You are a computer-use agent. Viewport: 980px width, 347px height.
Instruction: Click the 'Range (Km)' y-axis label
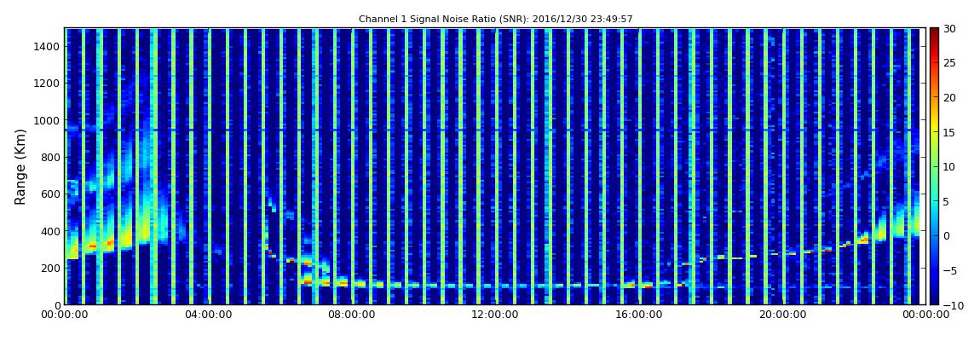[20, 166]
